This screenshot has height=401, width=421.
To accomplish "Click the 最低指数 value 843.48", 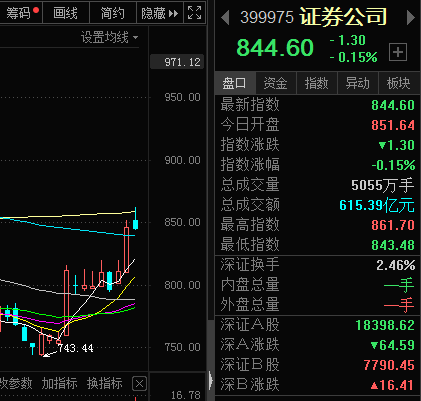I will pos(393,245).
